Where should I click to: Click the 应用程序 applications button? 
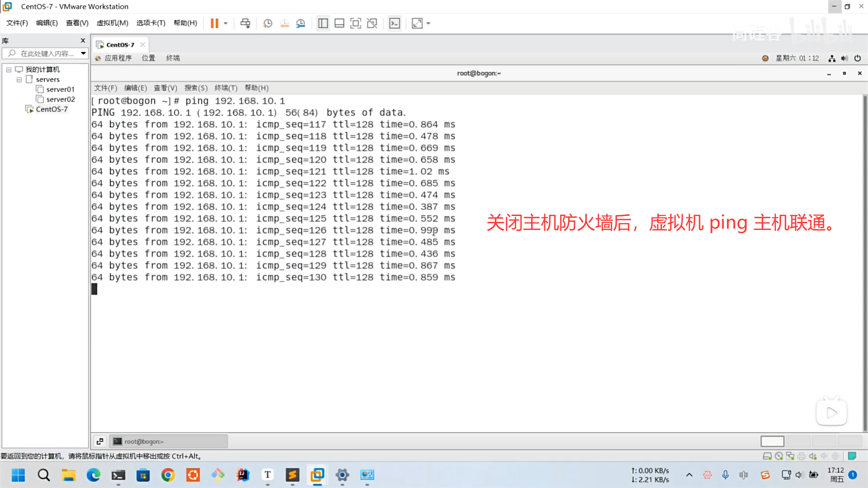click(x=118, y=58)
